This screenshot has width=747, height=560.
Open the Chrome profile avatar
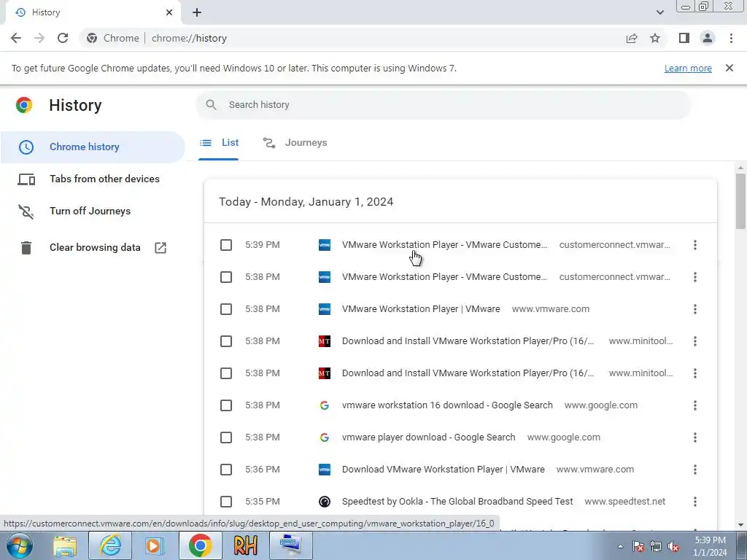(x=708, y=38)
